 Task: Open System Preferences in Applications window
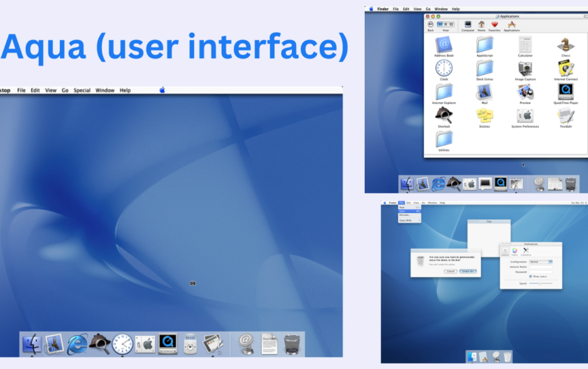click(x=525, y=116)
